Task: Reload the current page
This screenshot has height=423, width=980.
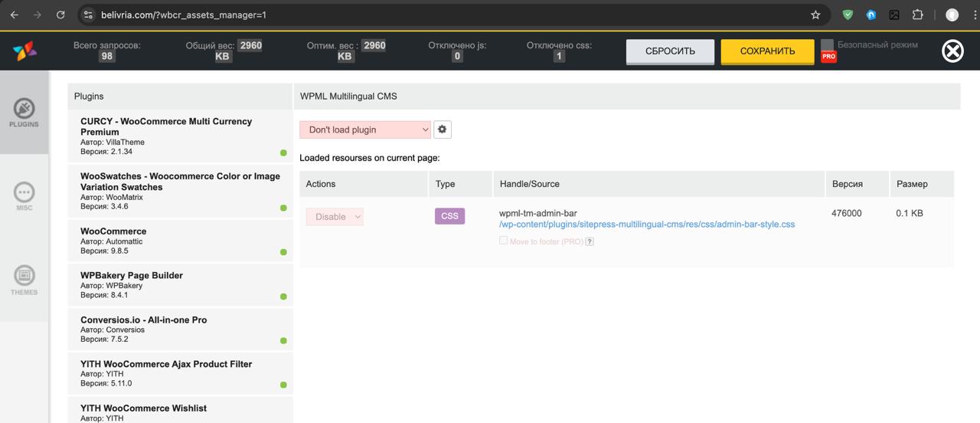Action: tap(60, 15)
